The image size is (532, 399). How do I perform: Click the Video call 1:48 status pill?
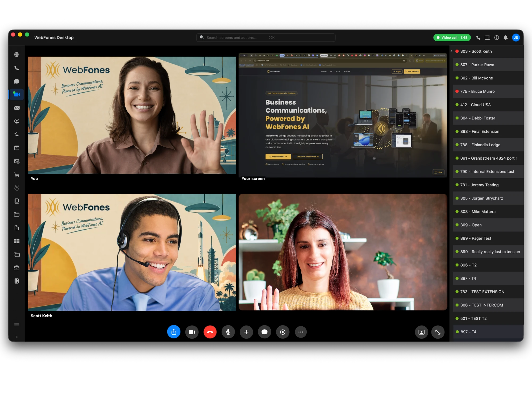coord(452,38)
